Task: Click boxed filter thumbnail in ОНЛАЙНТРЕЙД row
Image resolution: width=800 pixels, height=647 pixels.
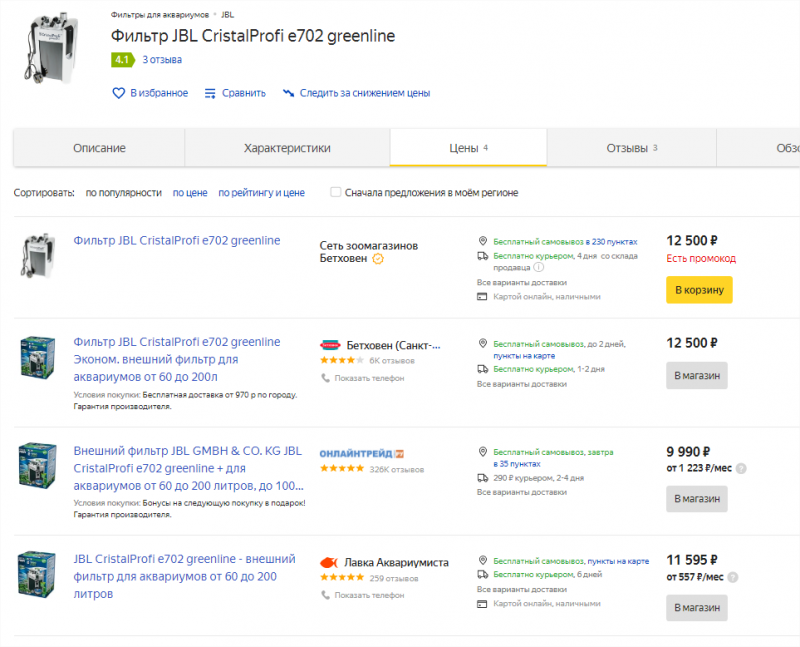Action: [37, 465]
